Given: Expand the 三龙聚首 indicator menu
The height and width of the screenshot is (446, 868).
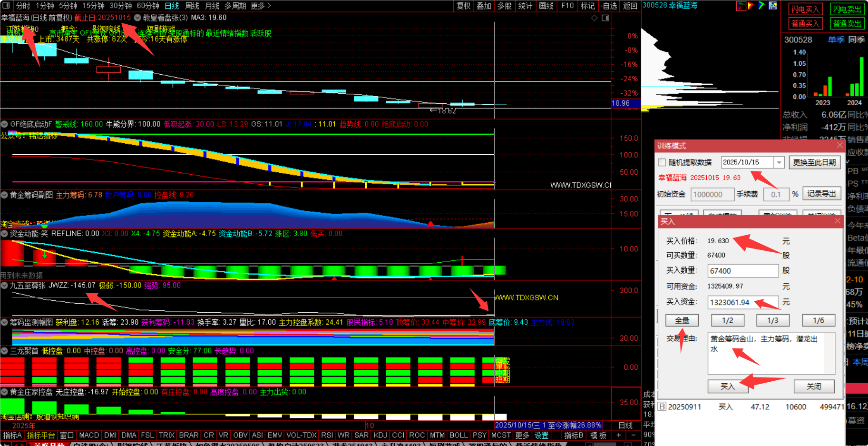Looking at the screenshot, I should (x=4, y=351).
